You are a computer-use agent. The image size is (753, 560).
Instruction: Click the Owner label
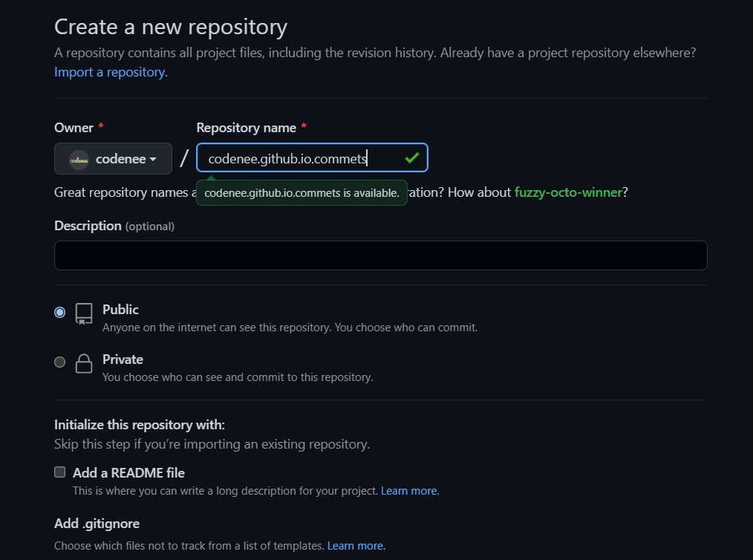(74, 128)
